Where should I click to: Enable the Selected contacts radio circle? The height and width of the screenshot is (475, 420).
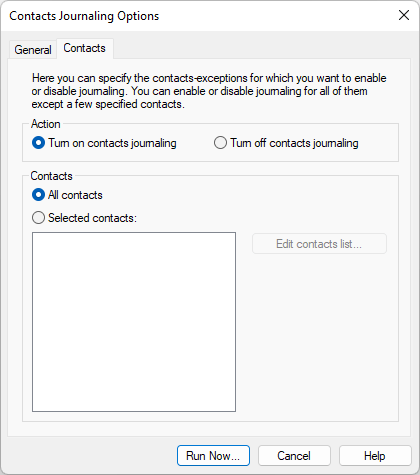click(x=38, y=218)
